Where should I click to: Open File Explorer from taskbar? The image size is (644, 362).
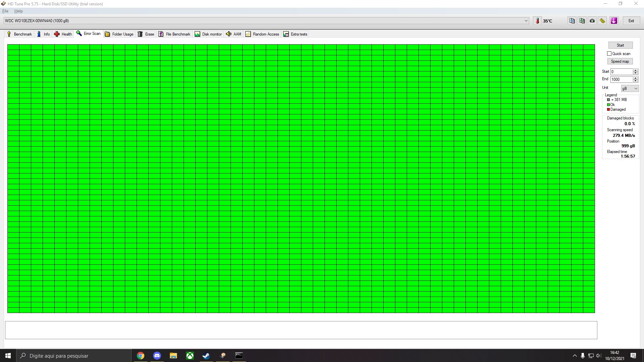174,356
